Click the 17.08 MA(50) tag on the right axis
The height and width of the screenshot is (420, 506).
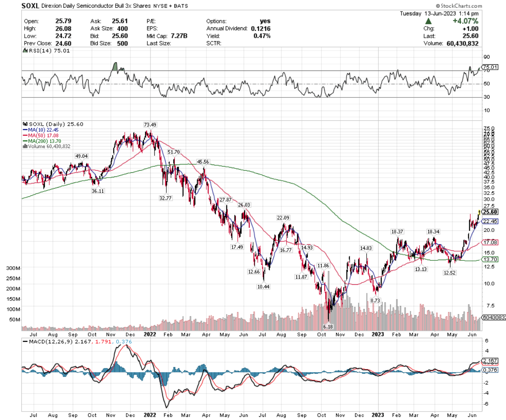pyautogui.click(x=490, y=242)
